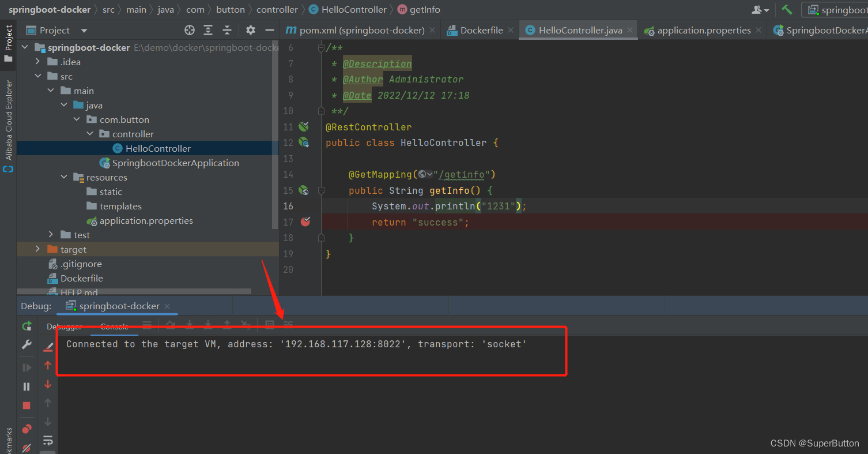Select HelloController in the Project tree
The height and width of the screenshot is (454, 868).
pyautogui.click(x=148, y=148)
